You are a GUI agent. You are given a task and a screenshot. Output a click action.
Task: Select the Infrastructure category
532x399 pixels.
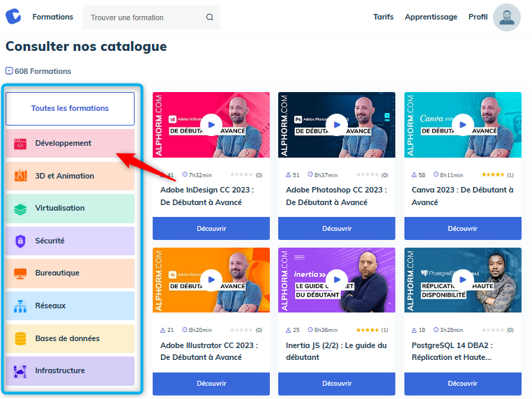click(70, 371)
